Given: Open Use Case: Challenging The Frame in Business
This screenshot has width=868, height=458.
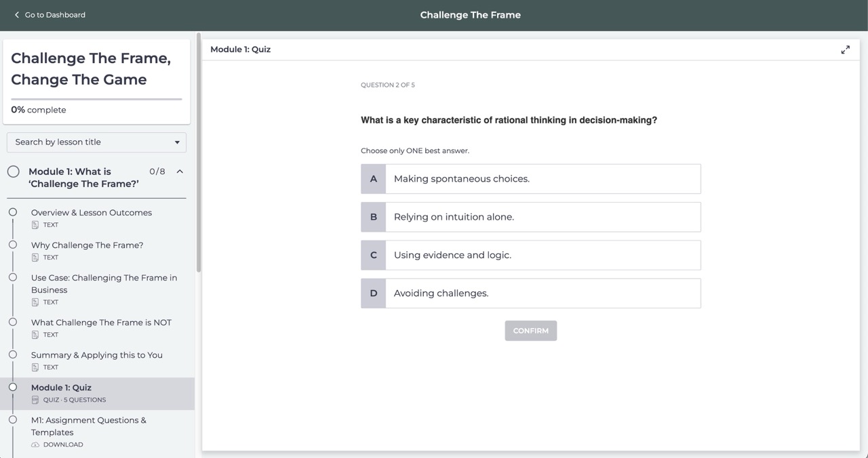Looking at the screenshot, I should click(104, 284).
